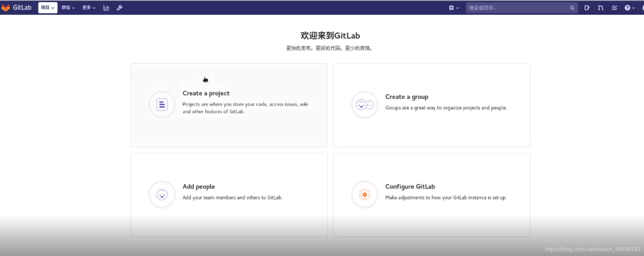Click text 'Projects are where you store your code'
This screenshot has width=644, height=256.
[x=225, y=104]
